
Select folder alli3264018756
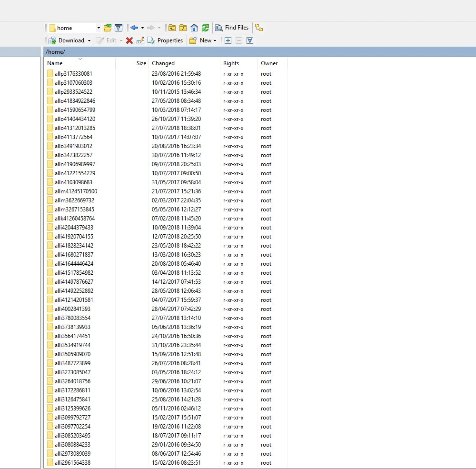click(72, 381)
